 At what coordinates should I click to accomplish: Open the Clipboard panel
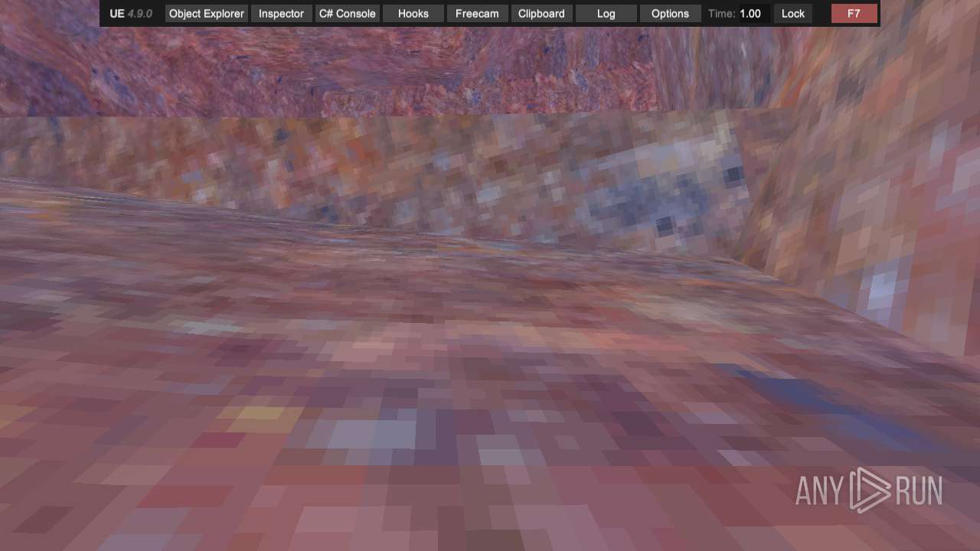pos(541,14)
